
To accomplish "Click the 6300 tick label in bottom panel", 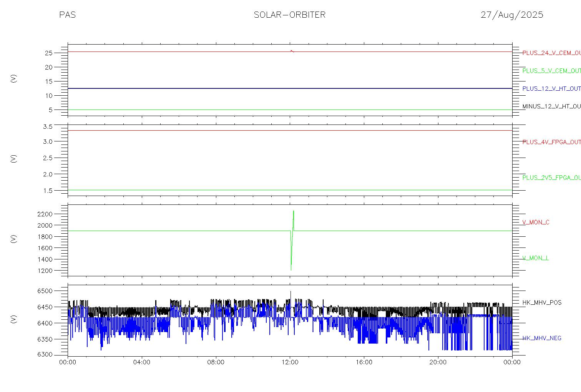I will point(45,355).
